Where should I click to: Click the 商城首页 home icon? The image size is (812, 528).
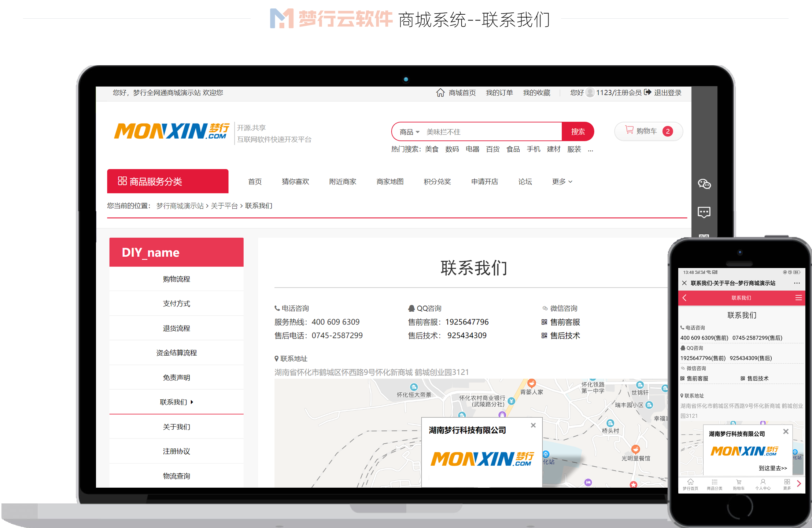440,93
